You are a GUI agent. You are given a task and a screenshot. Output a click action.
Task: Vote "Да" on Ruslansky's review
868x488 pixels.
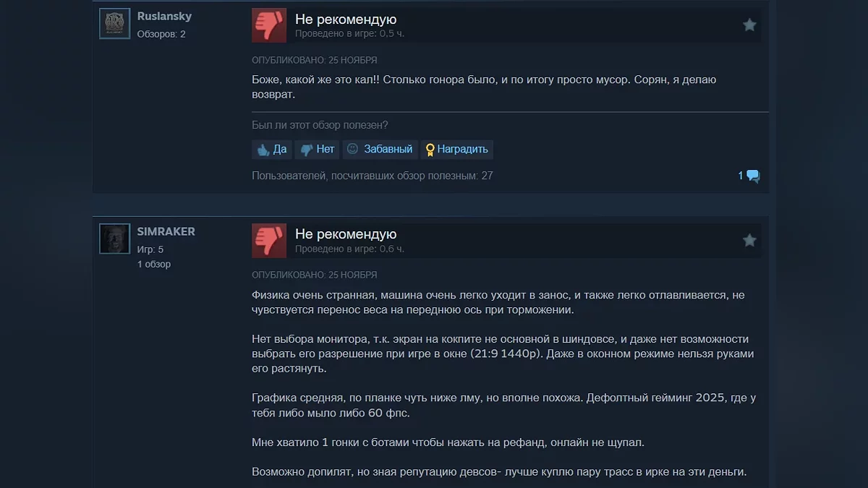click(271, 150)
